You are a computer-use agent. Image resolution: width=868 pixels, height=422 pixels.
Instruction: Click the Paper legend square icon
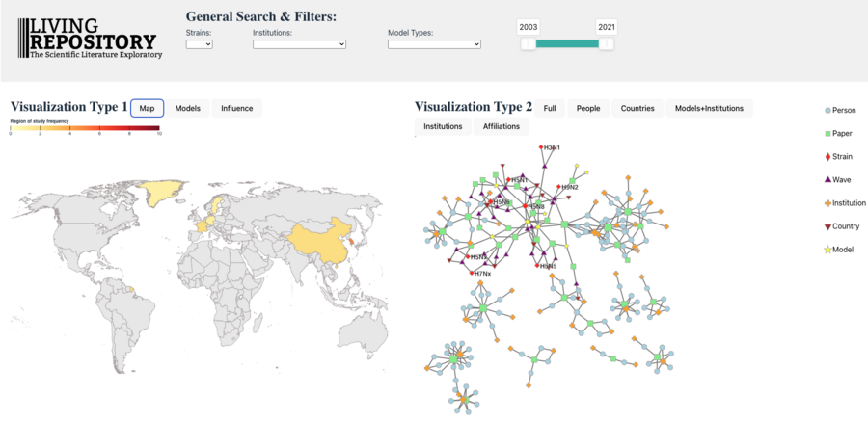coord(828,134)
